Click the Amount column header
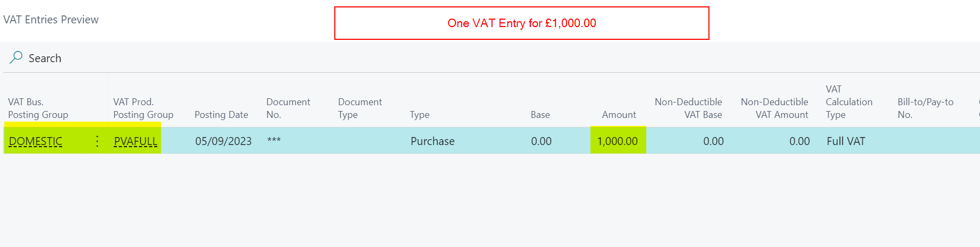The height and width of the screenshot is (247, 980). pos(619,115)
